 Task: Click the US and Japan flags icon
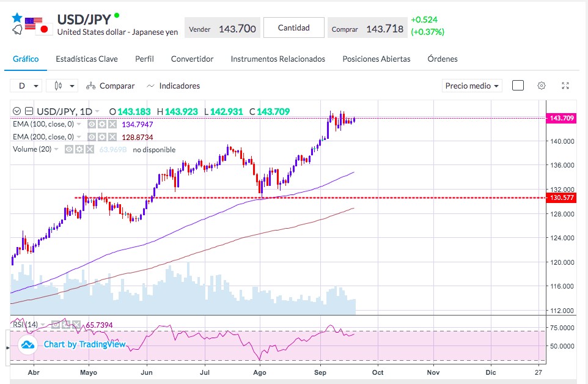pos(39,26)
